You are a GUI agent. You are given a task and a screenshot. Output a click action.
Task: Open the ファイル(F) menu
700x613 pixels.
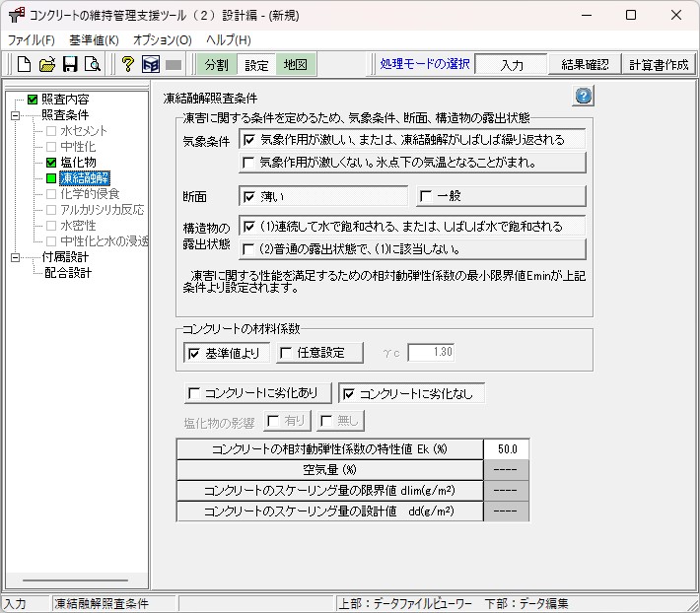click(32, 40)
